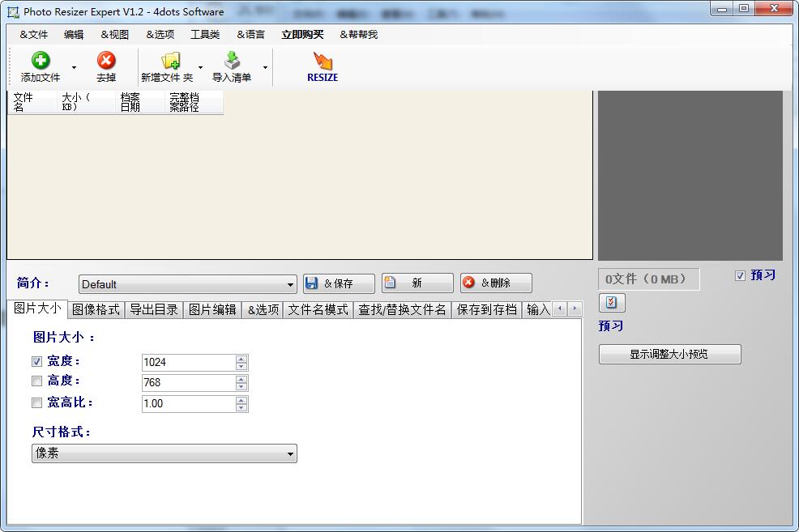Screen dimensions: 799x532
Task: Sort by 文件名 column header
Action: (x=32, y=102)
